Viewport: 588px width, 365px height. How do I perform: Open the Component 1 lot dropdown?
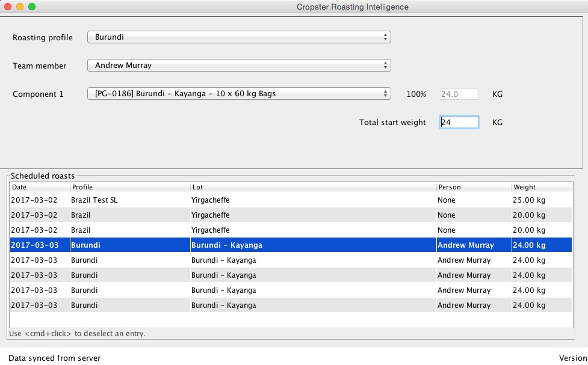[x=239, y=94]
